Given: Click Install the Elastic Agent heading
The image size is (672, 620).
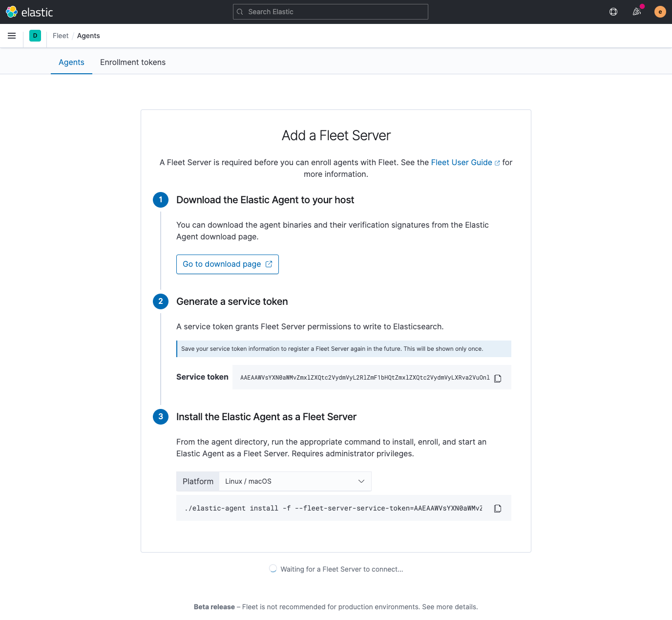Looking at the screenshot, I should point(266,417).
